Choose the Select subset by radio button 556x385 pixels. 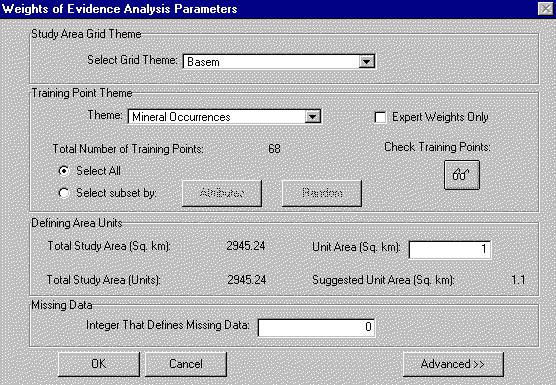[64, 193]
